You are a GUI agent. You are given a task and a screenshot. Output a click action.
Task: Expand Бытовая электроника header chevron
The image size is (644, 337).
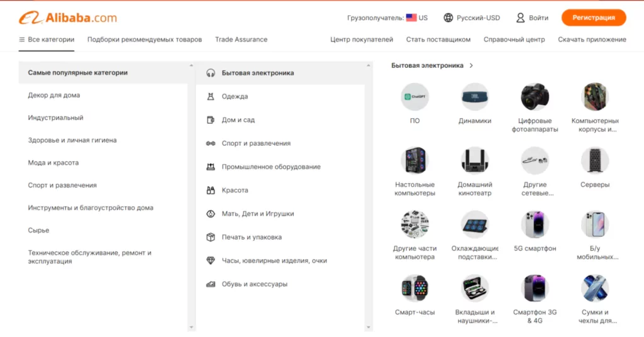pos(471,65)
